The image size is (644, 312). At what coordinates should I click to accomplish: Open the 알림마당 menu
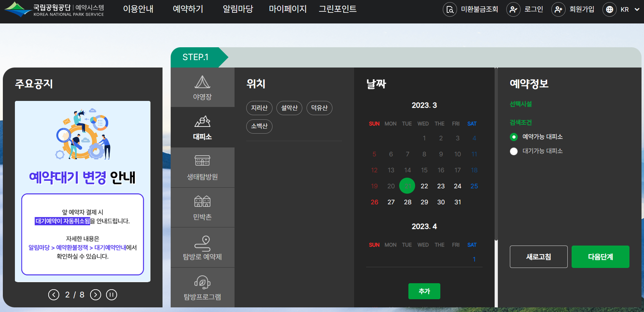pos(238,9)
